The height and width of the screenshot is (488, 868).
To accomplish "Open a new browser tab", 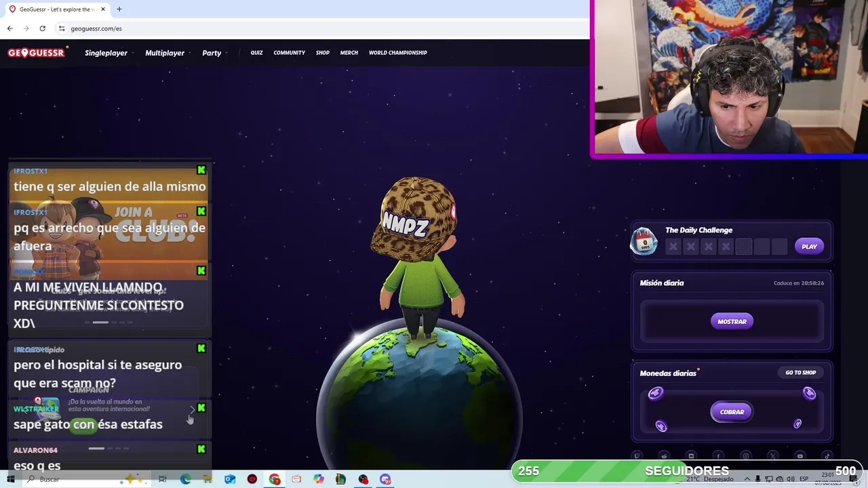I will tap(119, 9).
